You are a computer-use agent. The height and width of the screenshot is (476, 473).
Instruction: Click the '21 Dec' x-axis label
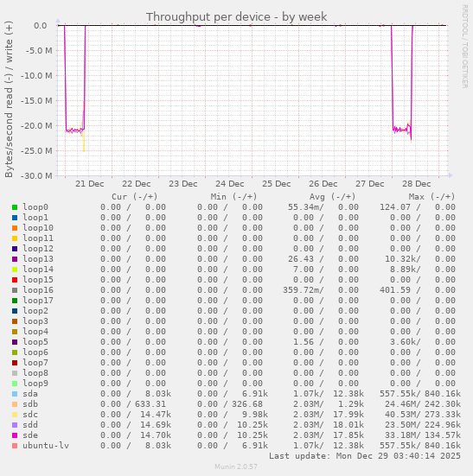90,184
